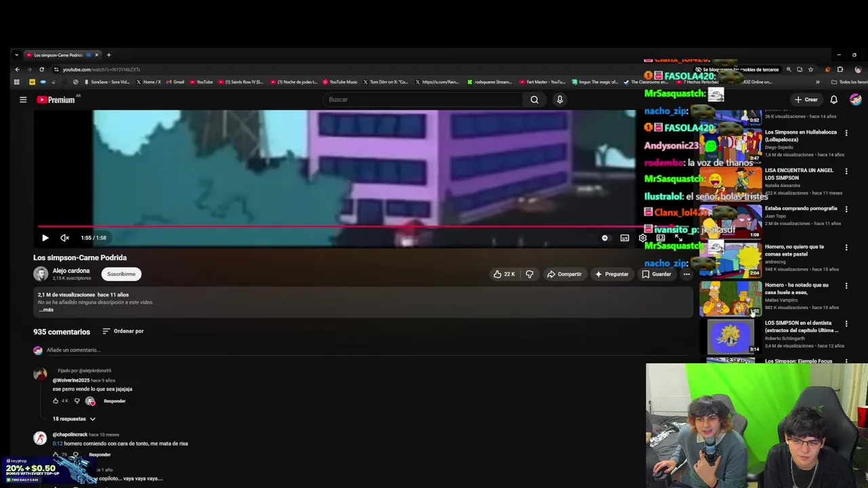Open the SoraSave bookmark

point(106,82)
